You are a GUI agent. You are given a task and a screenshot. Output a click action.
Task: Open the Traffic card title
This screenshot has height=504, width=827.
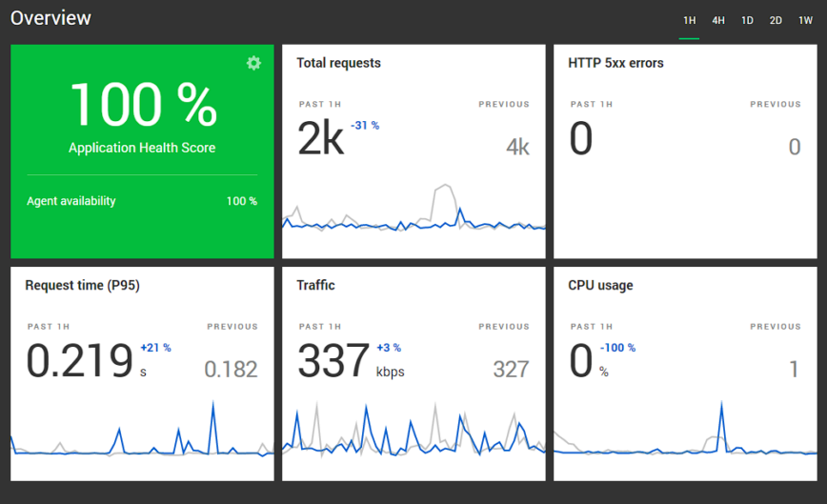(315, 285)
